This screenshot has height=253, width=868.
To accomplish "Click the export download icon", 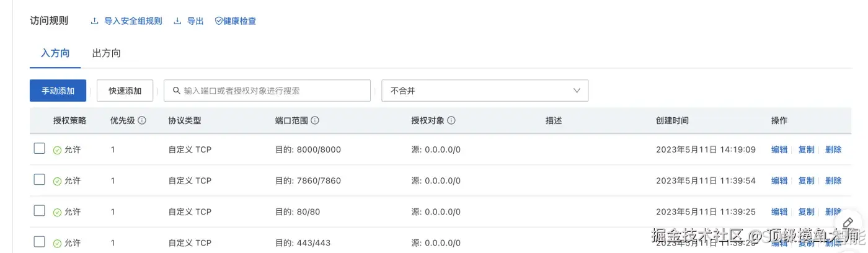I will pyautogui.click(x=177, y=21).
